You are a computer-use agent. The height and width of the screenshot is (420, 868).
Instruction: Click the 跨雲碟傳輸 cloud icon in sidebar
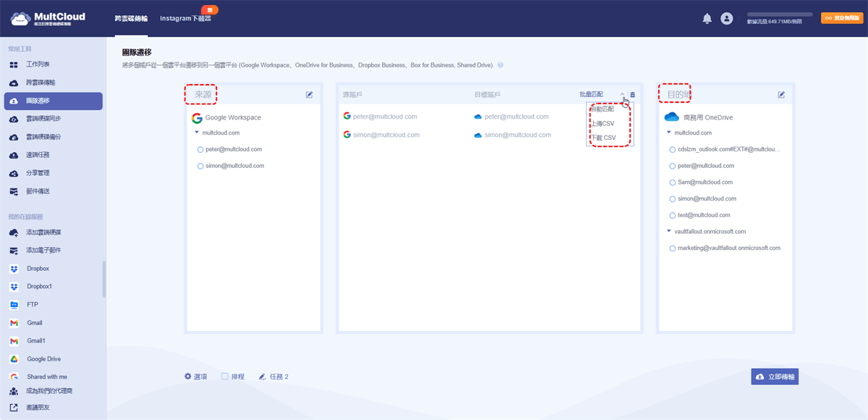coord(13,83)
